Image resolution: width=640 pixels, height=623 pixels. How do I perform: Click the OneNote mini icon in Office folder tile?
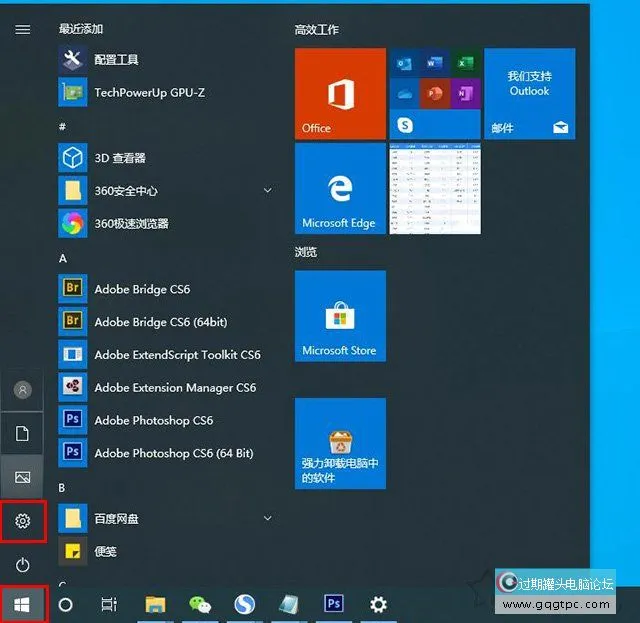click(465, 94)
